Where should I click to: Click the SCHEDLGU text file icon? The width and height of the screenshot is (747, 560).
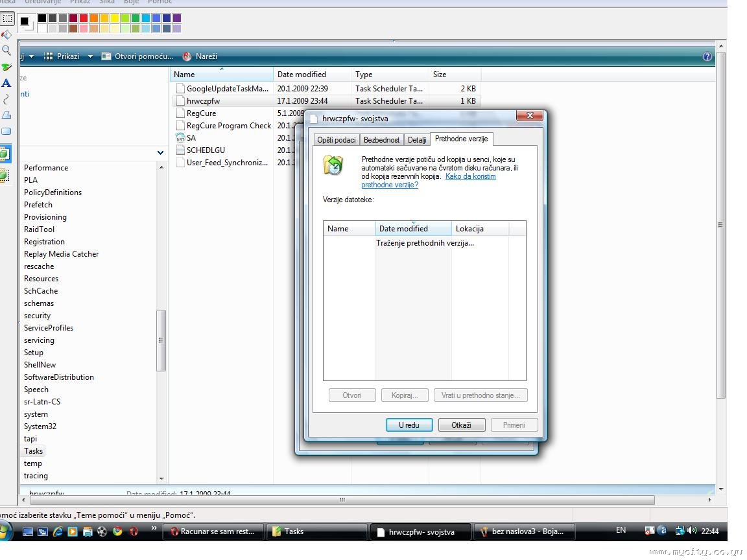point(180,150)
